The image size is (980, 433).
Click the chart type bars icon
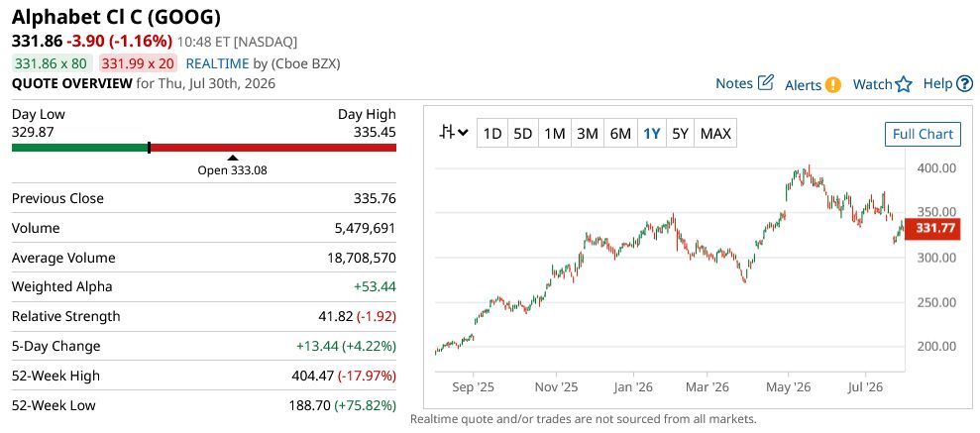(x=447, y=133)
